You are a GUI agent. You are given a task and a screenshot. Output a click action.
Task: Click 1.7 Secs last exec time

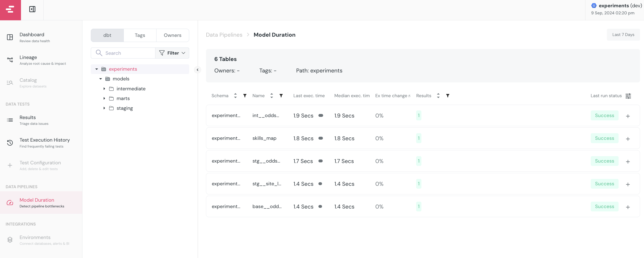(303, 161)
